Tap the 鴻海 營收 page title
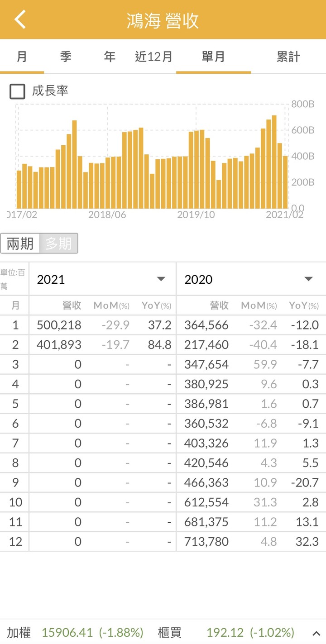This screenshot has height=644, width=326. (x=163, y=21)
